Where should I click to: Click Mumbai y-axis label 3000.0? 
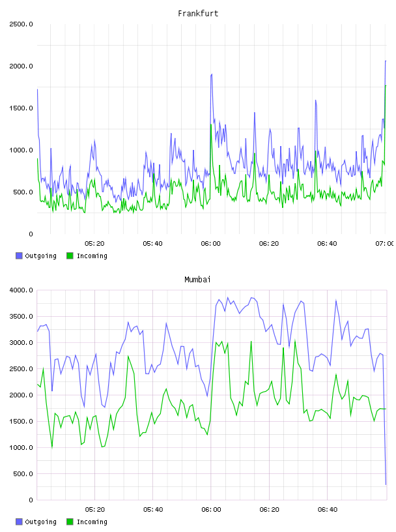(21, 343)
